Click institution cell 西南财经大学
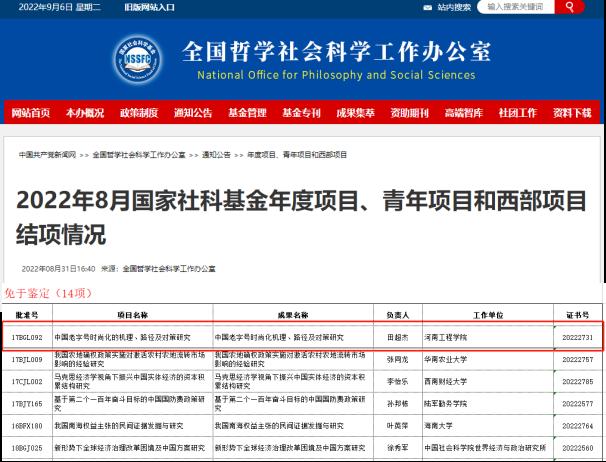Image resolution: width=606 pixels, height=462 pixels. pyautogui.click(x=446, y=382)
